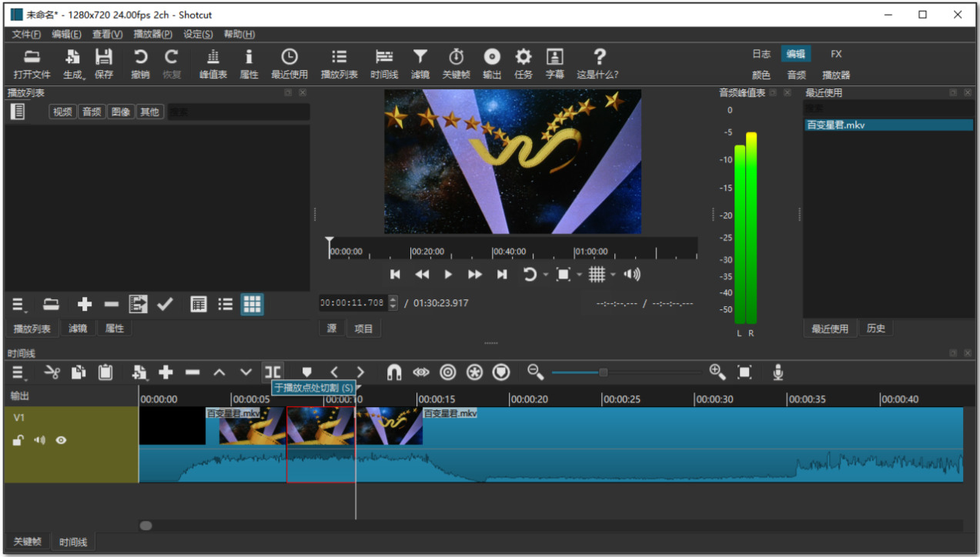This screenshot has width=980, height=557.
Task: Click the split at playhead icon
Action: (273, 372)
